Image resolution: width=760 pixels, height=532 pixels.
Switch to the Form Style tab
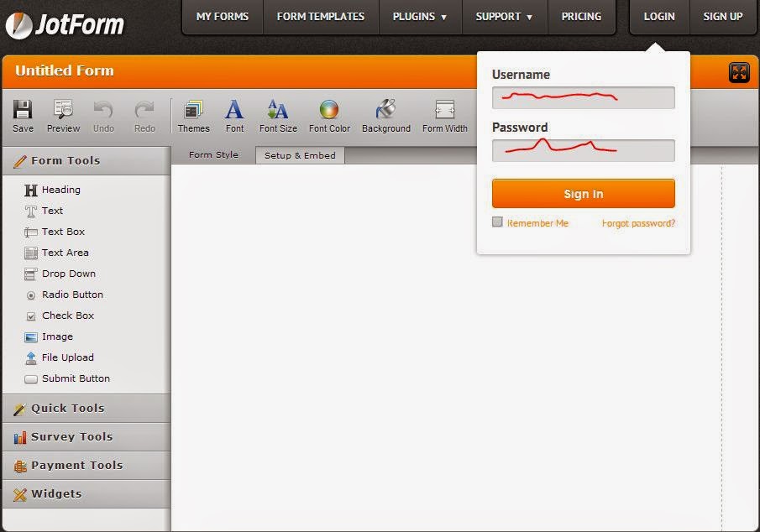[214, 155]
